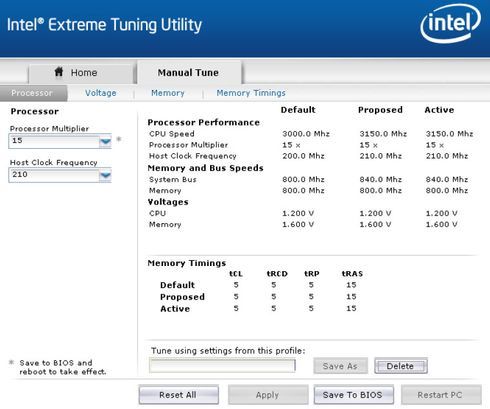Select the Host Clock Frequency value field showing 210
Viewport: 490px width, 409px height.
tap(60, 175)
